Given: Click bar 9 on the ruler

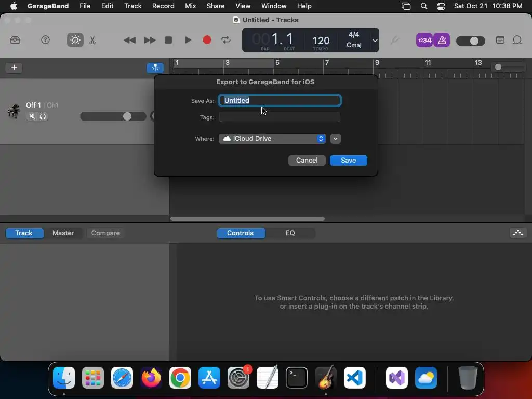Looking at the screenshot, I should [x=377, y=62].
